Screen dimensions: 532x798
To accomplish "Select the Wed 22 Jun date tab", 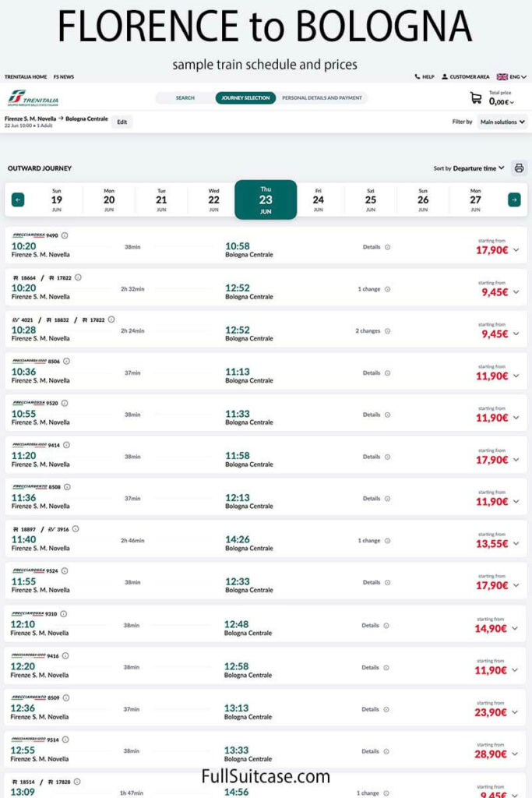I will tap(213, 200).
